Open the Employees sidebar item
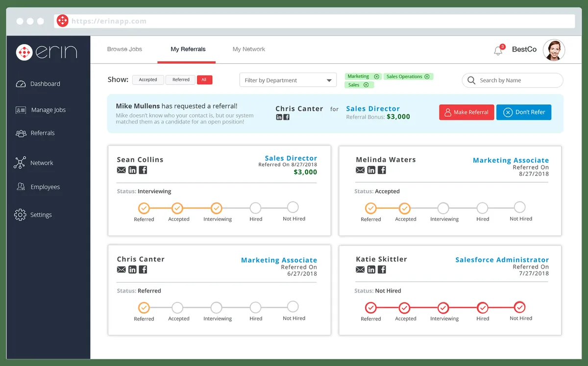Screen dimensions: 588x366 tap(45, 187)
